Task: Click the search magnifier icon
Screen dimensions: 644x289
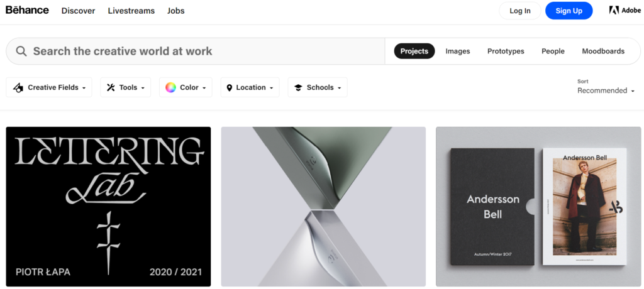Action: point(21,52)
